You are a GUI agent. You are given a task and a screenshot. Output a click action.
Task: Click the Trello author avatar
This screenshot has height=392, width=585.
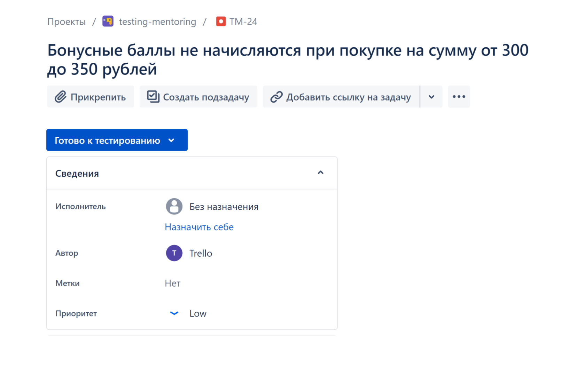(x=174, y=253)
